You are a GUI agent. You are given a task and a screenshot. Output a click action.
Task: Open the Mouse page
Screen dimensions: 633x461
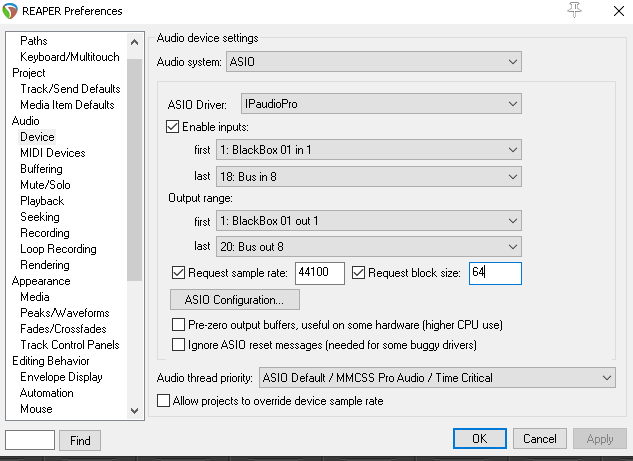[x=36, y=409]
